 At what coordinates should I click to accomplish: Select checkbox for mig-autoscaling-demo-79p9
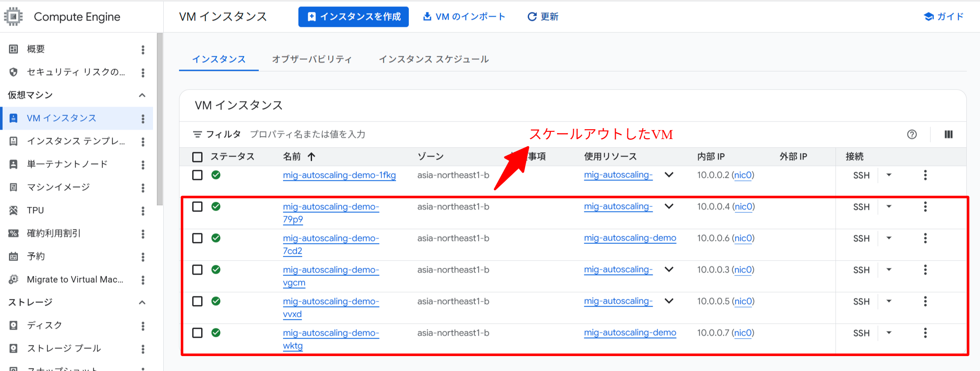pos(197,207)
